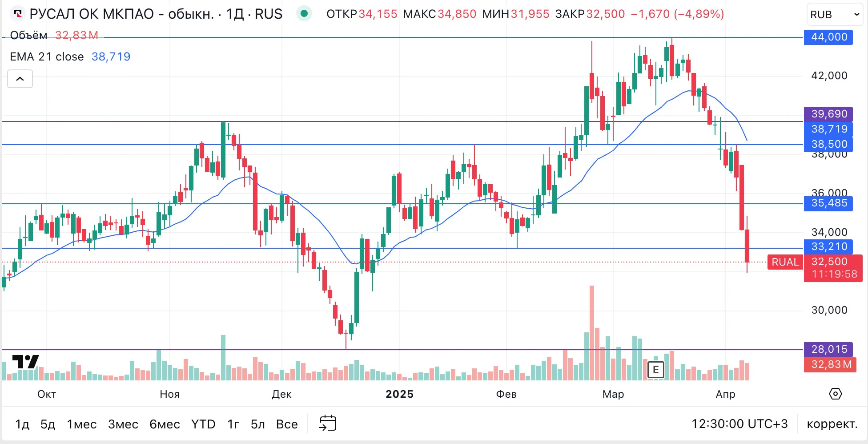Click the RUAL ticker price tag
Image resolution: width=868 pixels, height=444 pixels.
tap(785, 262)
